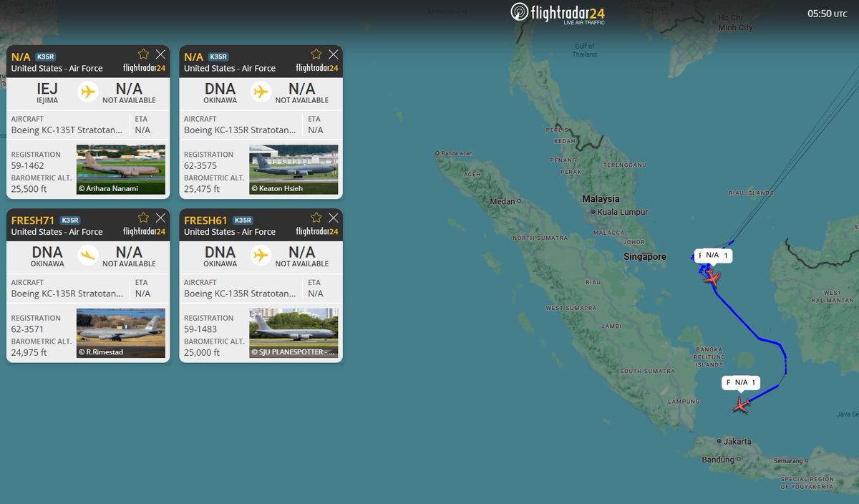Star the FRESH71 flight card

[143, 218]
